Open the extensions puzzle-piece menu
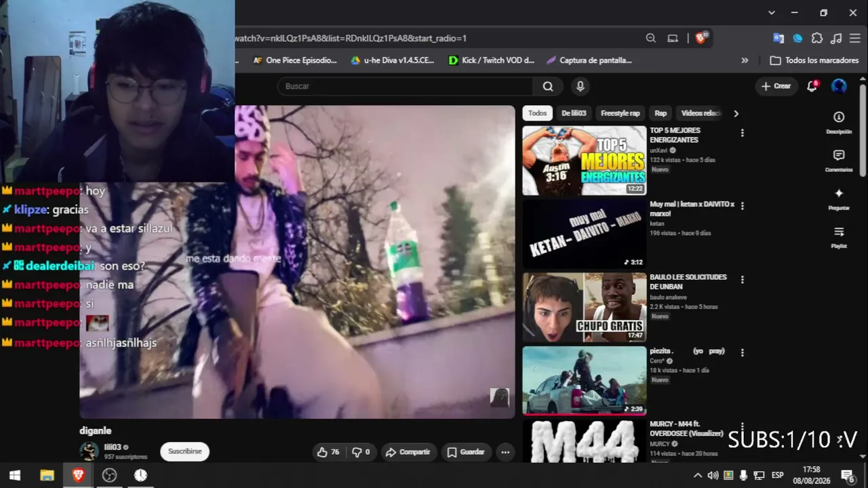This screenshot has height=488, width=868. click(x=817, y=39)
